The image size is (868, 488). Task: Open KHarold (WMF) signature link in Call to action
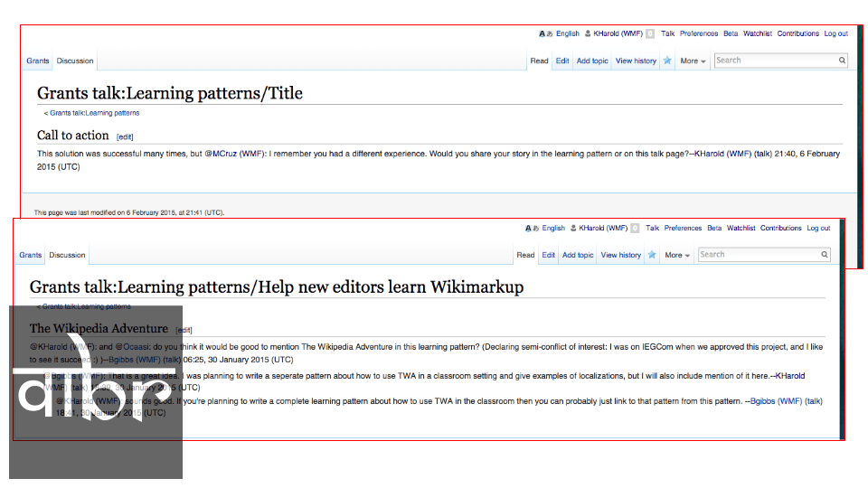[x=723, y=154]
